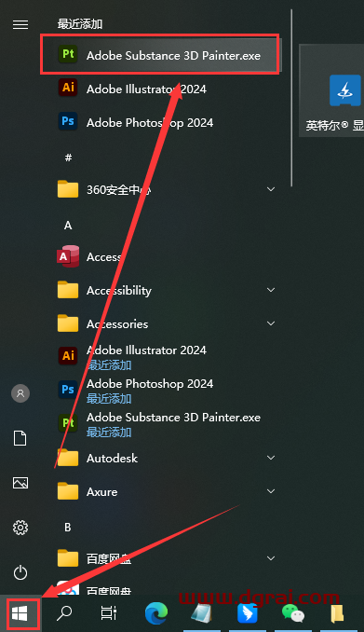The height and width of the screenshot is (632, 364).
Task: Click the B letter group header
Action: (68, 527)
